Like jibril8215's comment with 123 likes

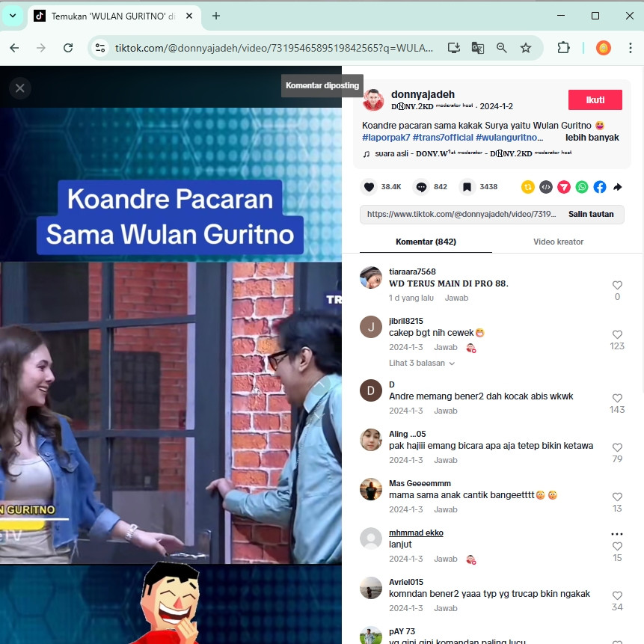[x=617, y=334]
